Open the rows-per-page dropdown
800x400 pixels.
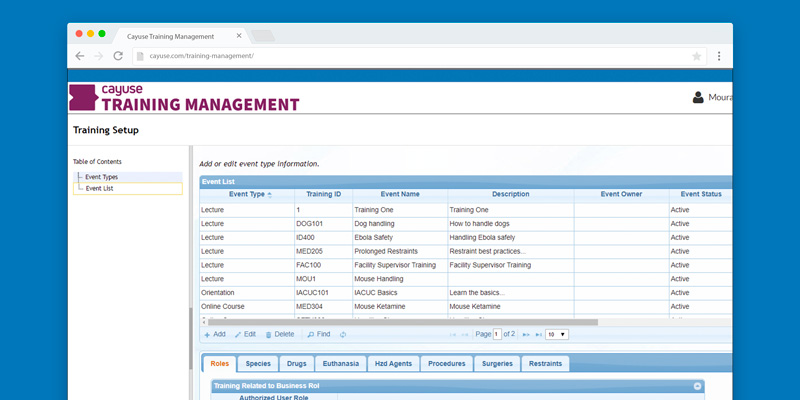(557, 335)
